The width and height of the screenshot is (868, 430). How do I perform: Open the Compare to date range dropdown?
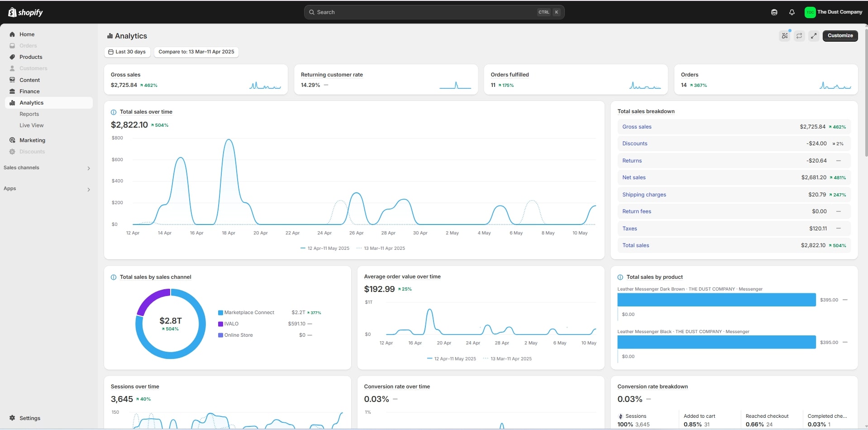click(196, 52)
